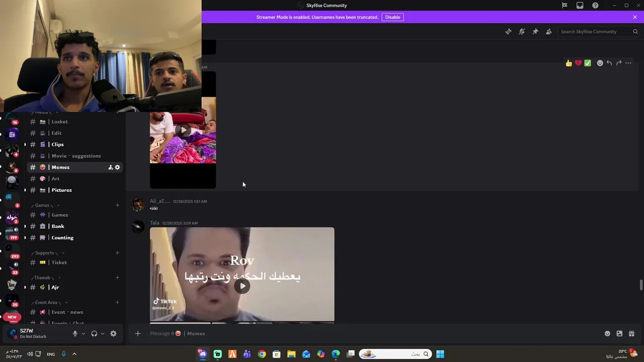Screen dimensions: 644x362
Task: Deafen with the headphones icon
Action: [x=94, y=333]
